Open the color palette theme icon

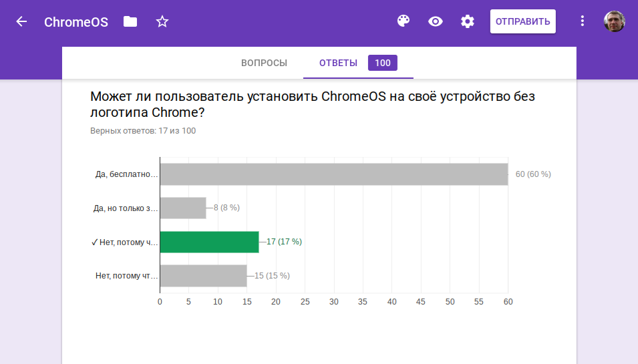point(404,21)
